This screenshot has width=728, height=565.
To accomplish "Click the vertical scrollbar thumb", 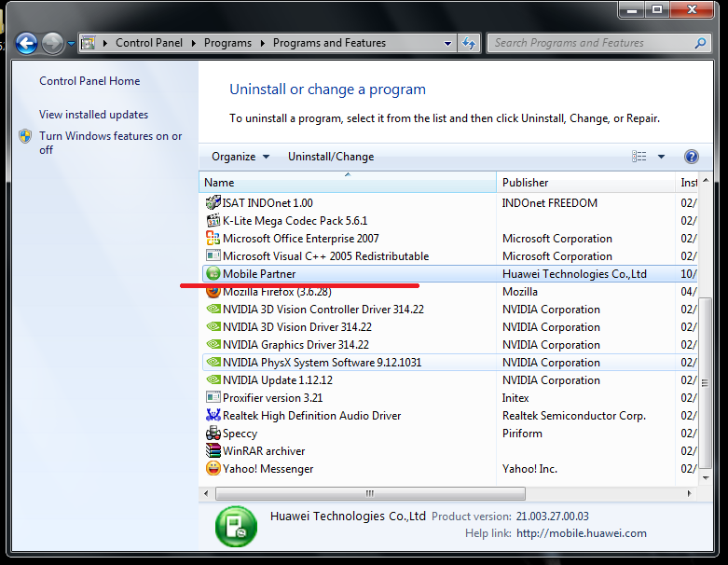I will click(706, 383).
